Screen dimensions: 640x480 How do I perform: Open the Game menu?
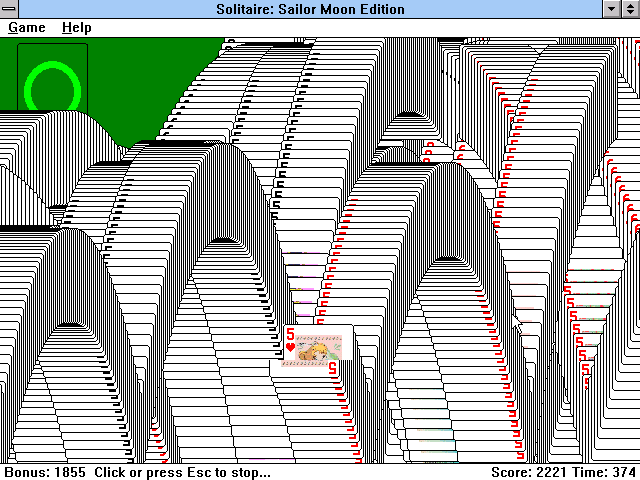click(x=27, y=28)
